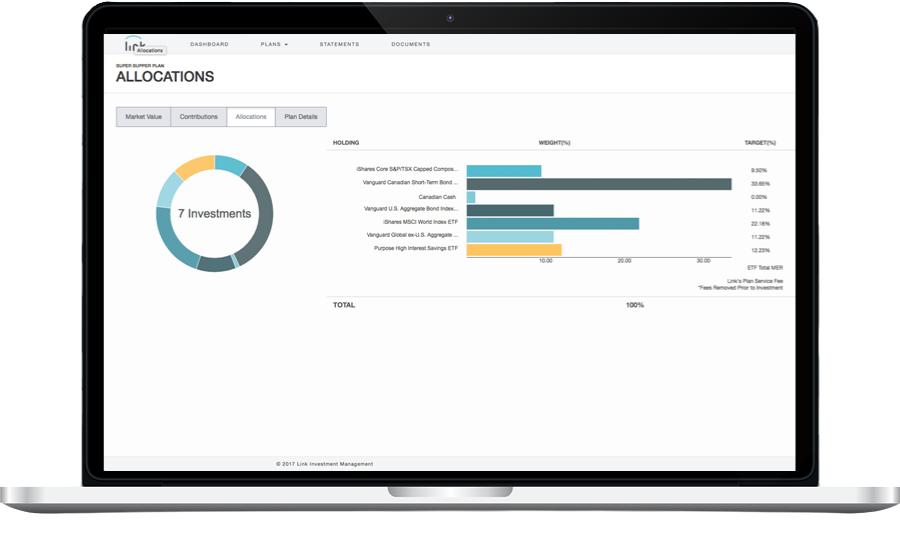The width and height of the screenshot is (900, 545).
Task: Click 'ETF Total MER' text
Action: tap(765, 268)
